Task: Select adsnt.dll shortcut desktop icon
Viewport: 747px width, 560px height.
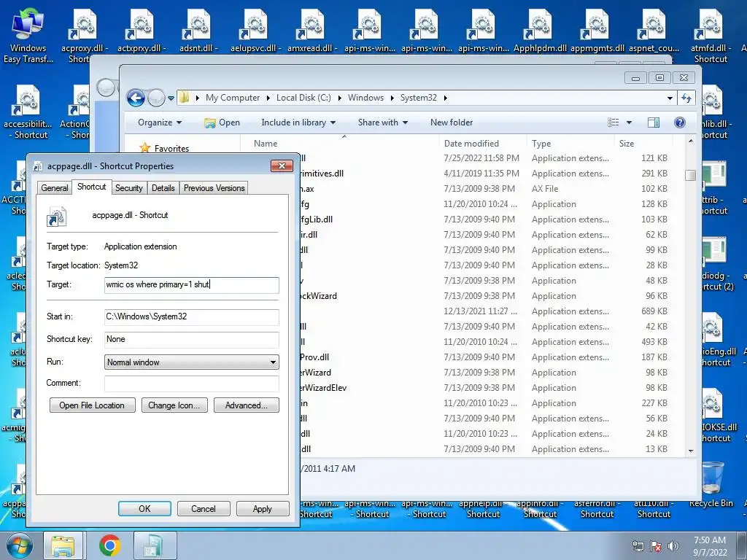Action: click(x=198, y=32)
